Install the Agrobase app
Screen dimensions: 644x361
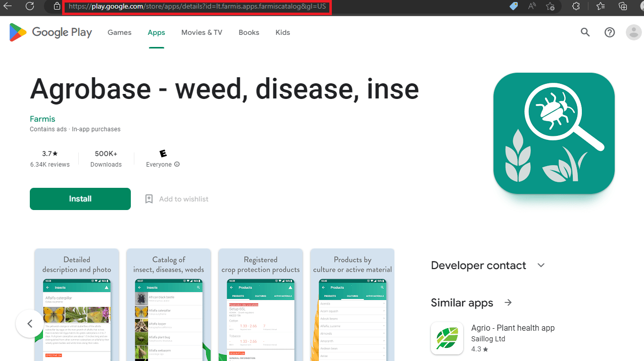tap(80, 199)
